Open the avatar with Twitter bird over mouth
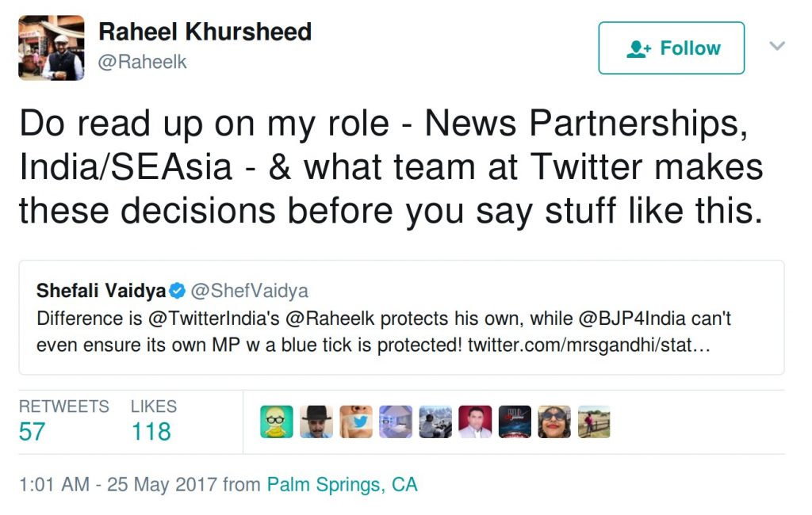 tap(356, 422)
